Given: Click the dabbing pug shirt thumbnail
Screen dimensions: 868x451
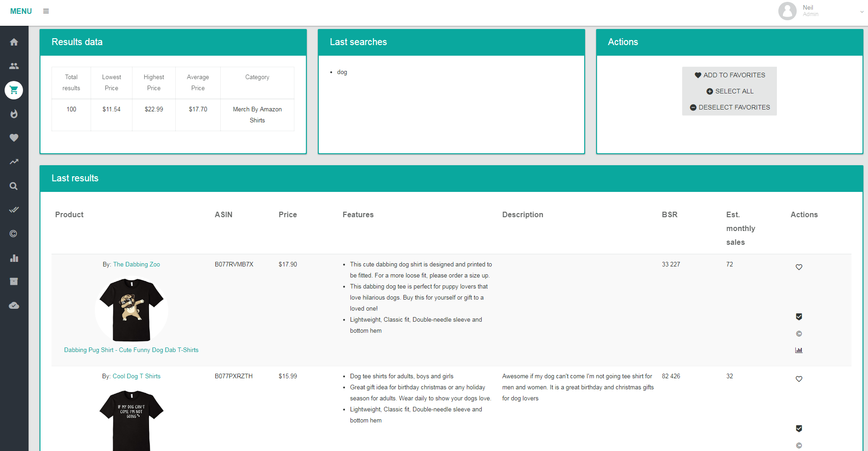Looking at the screenshot, I should (x=132, y=310).
